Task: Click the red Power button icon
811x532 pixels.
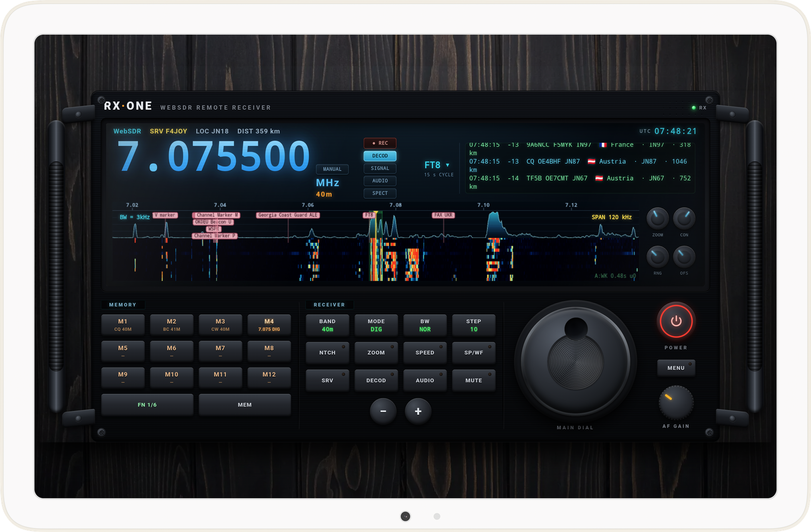Action: pos(676,321)
